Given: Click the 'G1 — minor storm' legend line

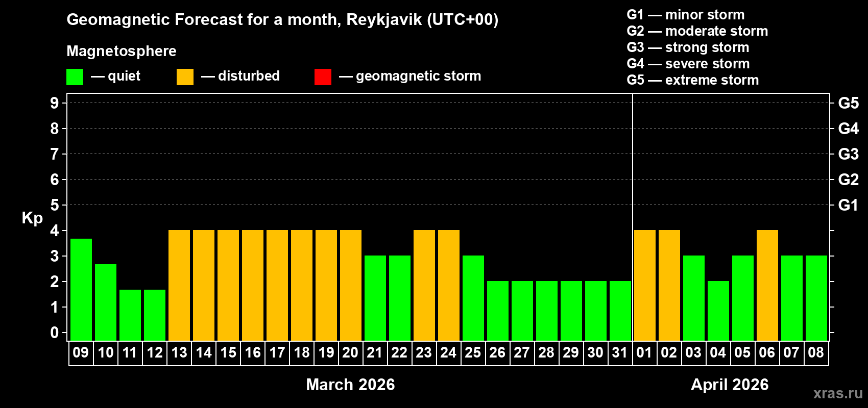Looking at the screenshot, I should pyautogui.click(x=685, y=15).
